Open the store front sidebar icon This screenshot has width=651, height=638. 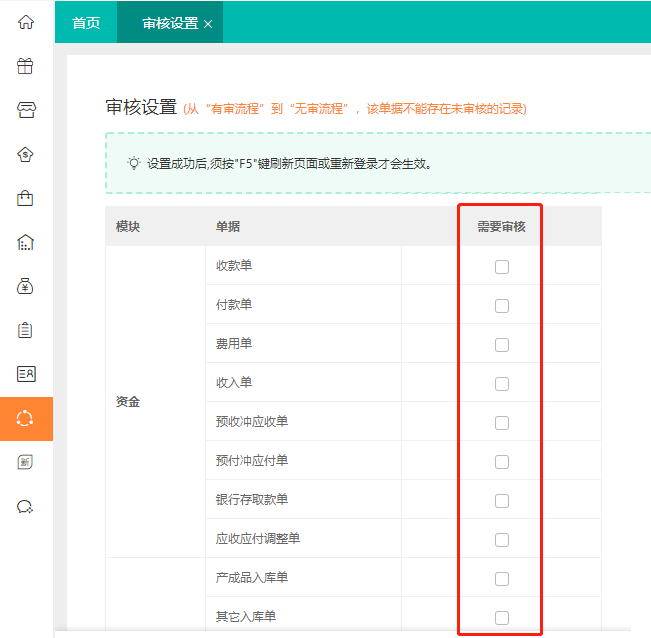(26, 110)
